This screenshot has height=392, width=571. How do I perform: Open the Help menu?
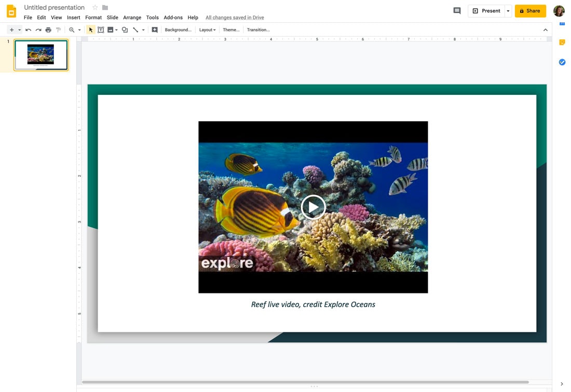[x=193, y=18]
